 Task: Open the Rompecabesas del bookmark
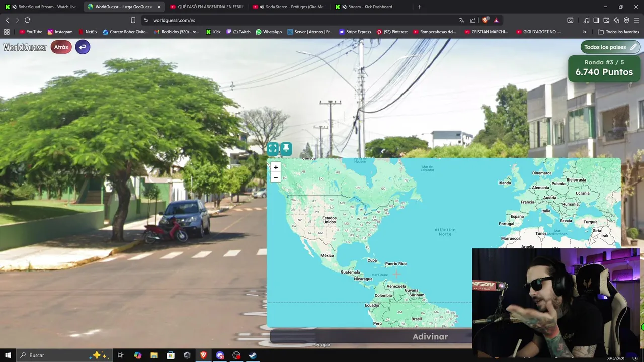435,32
